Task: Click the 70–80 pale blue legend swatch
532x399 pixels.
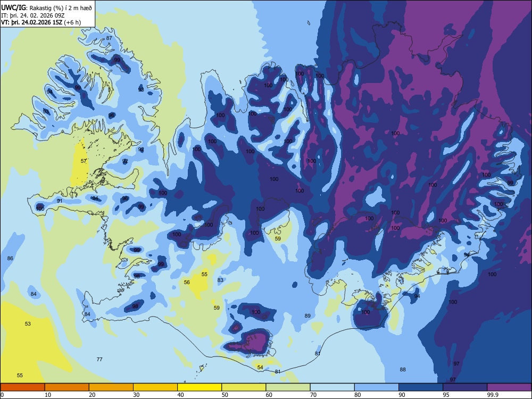Action: point(332,387)
